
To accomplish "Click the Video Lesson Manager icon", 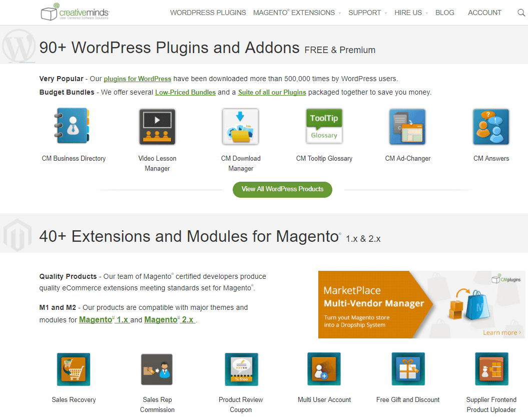I will coord(157,127).
